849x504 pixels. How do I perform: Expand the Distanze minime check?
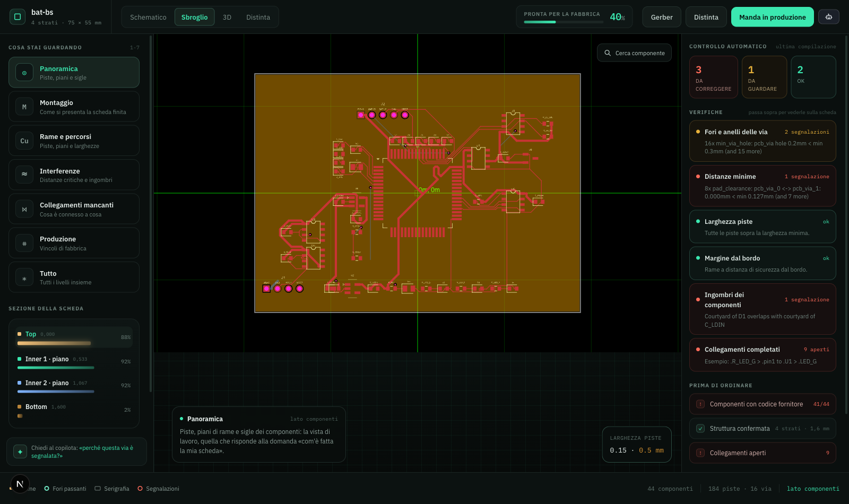click(x=763, y=186)
